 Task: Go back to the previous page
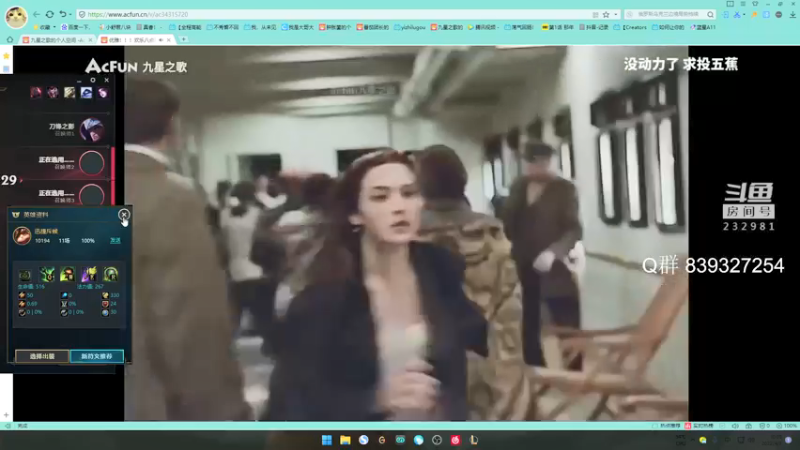coord(36,14)
